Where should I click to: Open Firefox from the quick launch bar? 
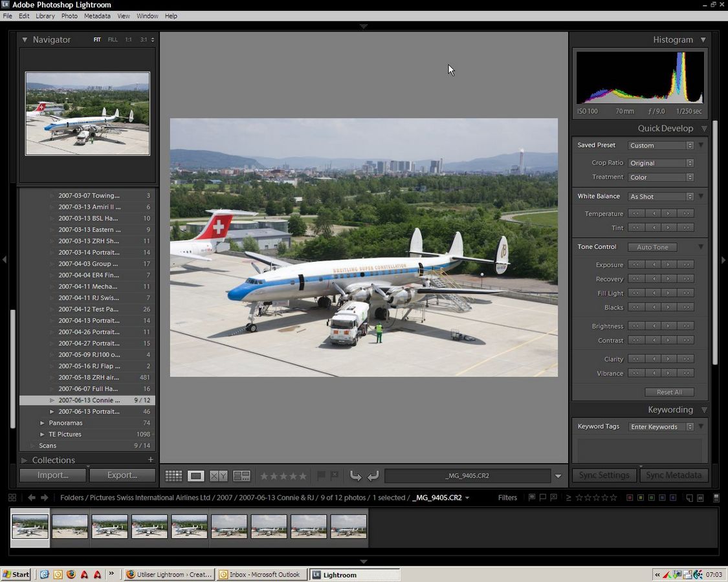point(71,575)
